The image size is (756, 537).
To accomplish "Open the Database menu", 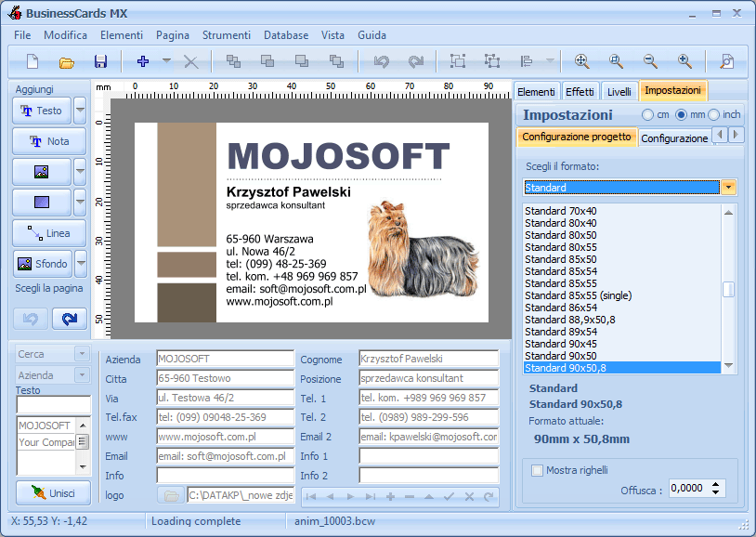I will (286, 35).
